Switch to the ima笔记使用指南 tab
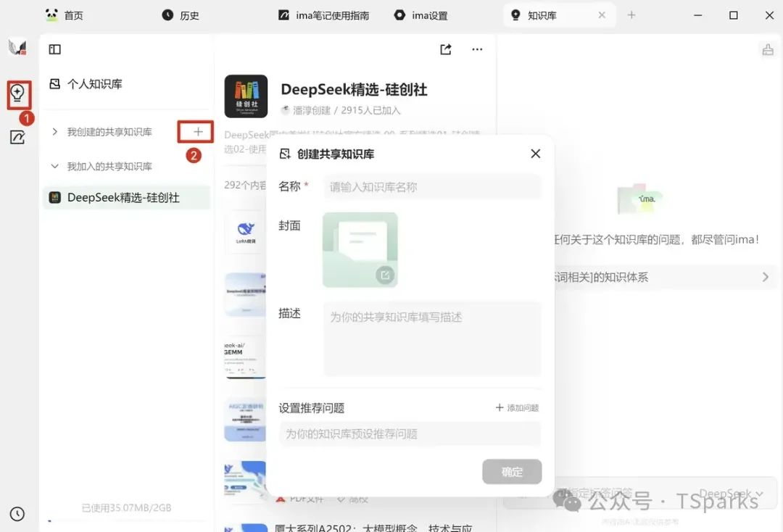The image size is (783, 532). click(x=323, y=15)
